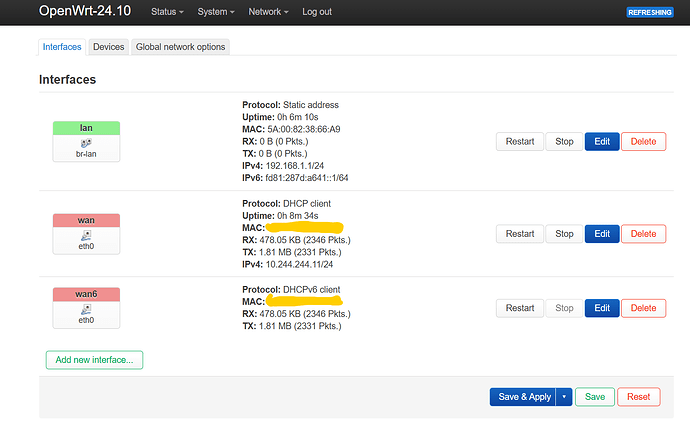This screenshot has width=690, height=425.
Task: Open the Network dropdown menu
Action: [x=268, y=12]
